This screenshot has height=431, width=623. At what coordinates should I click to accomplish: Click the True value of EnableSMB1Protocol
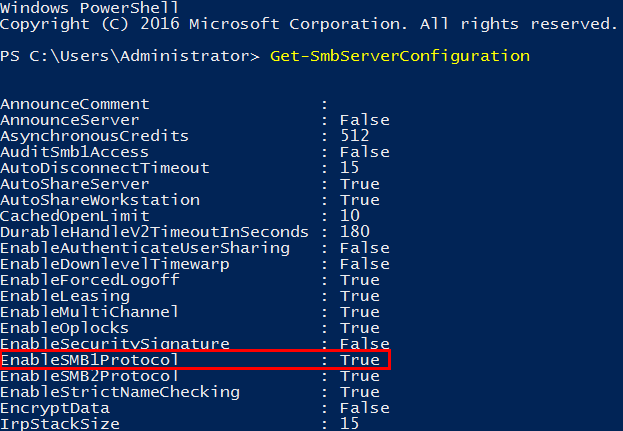tap(360, 360)
